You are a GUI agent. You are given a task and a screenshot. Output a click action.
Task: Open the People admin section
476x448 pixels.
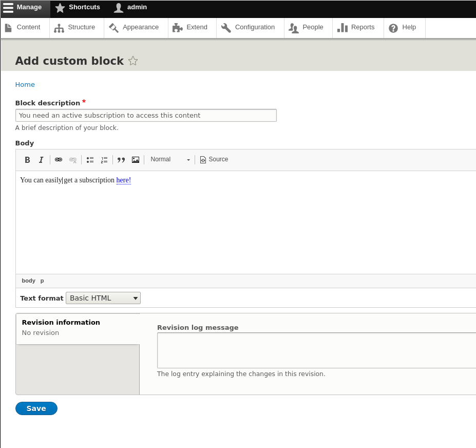coord(307,27)
